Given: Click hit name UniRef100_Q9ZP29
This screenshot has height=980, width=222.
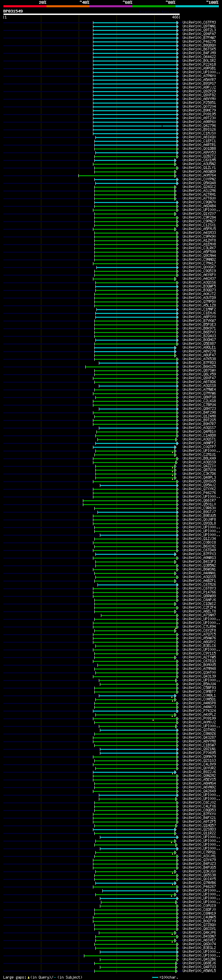Looking at the screenshot, I should pos(199,91).
